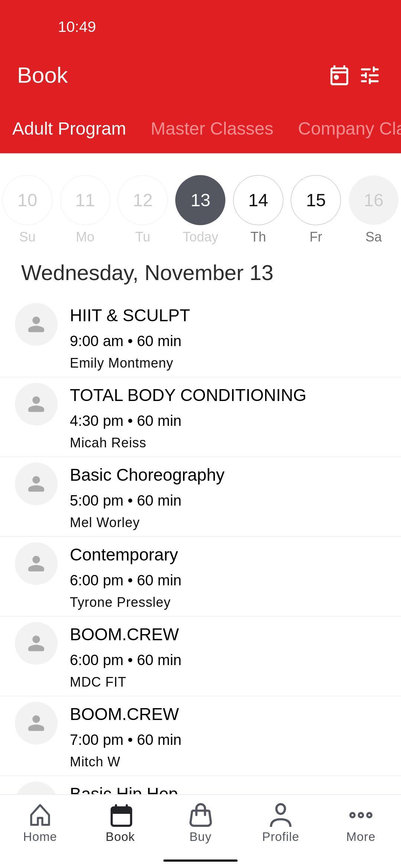Select Thursday the 14th date circle
Viewport: 401px width, 868px height.
[258, 200]
